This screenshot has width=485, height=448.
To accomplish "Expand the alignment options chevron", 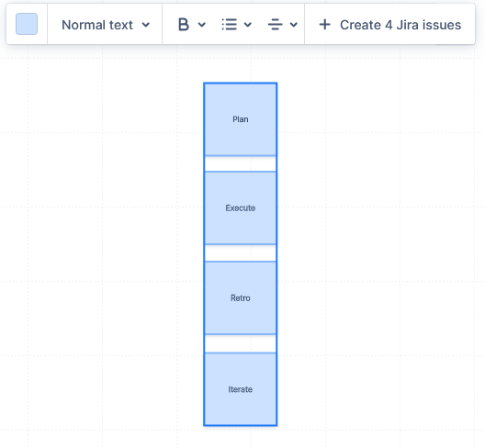I will (294, 25).
